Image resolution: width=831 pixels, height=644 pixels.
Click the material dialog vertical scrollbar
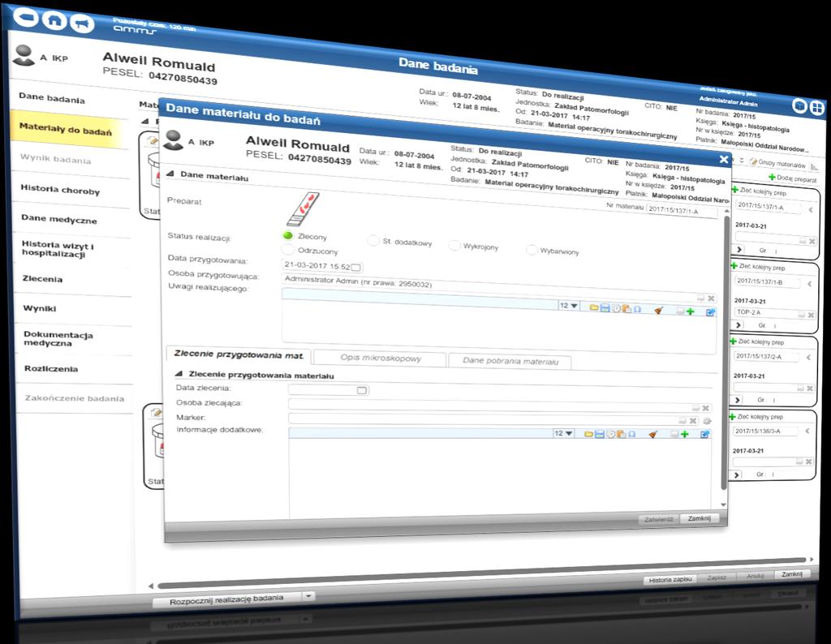723,352
